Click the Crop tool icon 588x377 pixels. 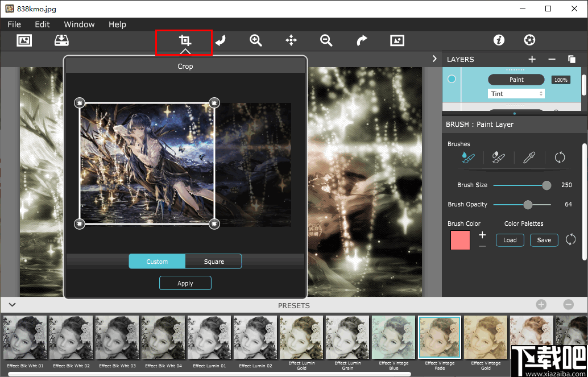click(184, 41)
